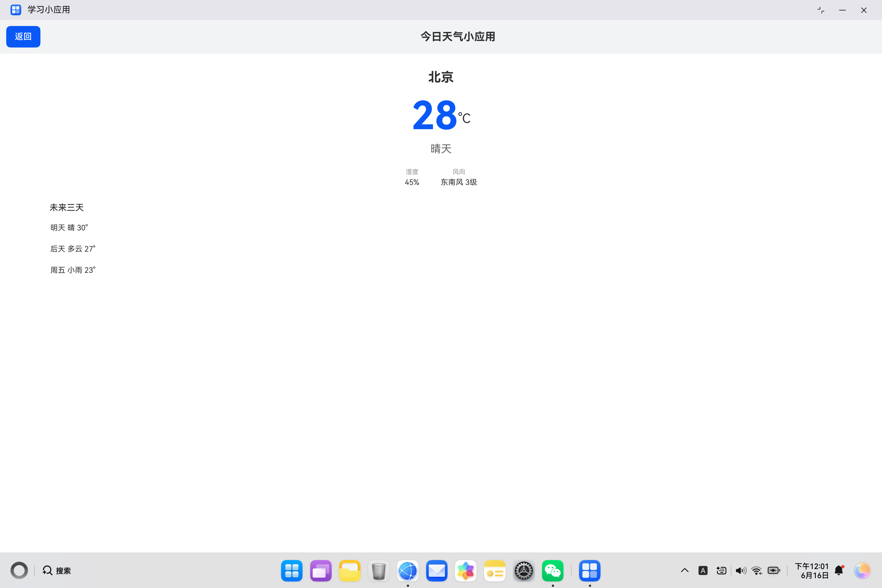Click the temperature value 28
Screen dimensions: 882x588
(x=434, y=115)
